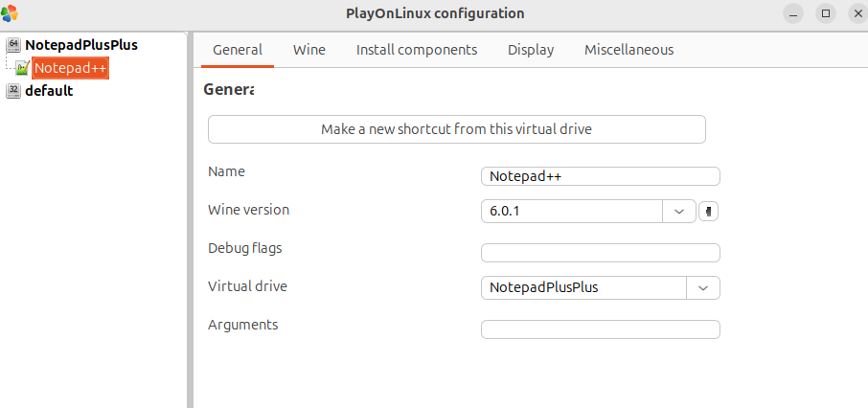Click the Wine version label
The image size is (868, 408).
pyautogui.click(x=248, y=210)
